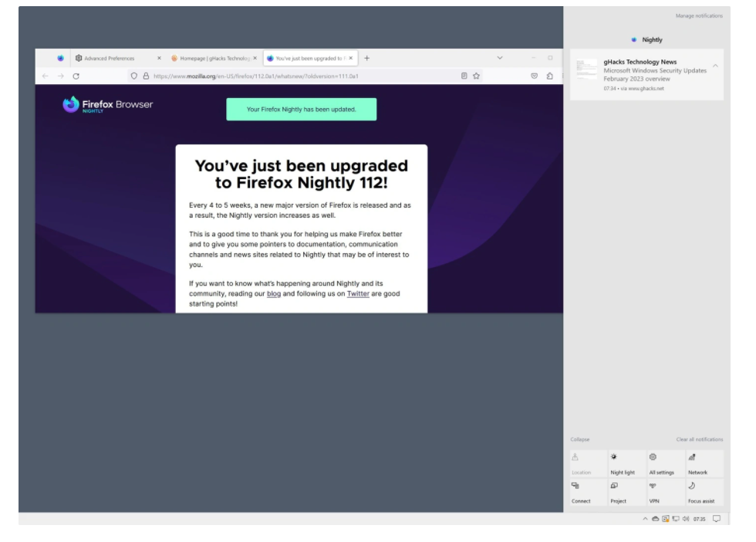Screen dimensions: 756x542
Task: Click the gHacks notification thumbnail image
Action: tap(587, 70)
